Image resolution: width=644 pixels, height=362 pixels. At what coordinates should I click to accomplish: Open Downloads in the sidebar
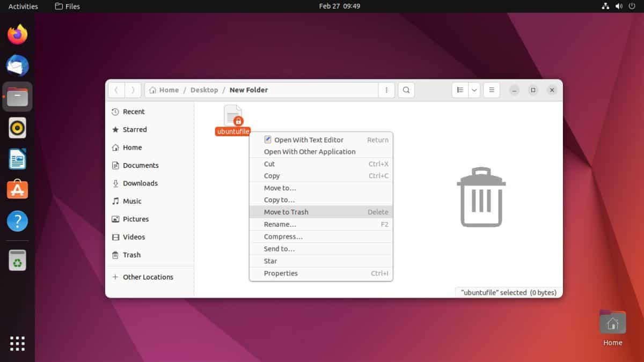pyautogui.click(x=150, y=183)
